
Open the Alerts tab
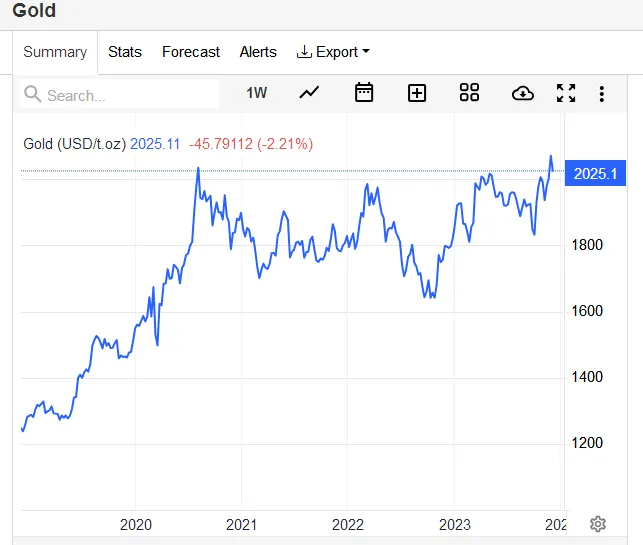(258, 52)
